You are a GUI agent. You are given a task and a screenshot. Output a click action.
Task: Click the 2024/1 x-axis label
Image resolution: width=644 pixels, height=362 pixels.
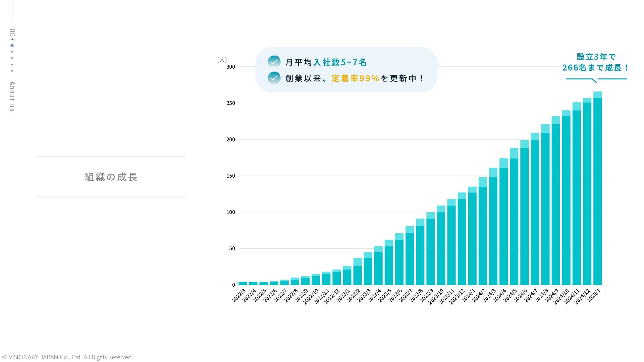coord(469,295)
